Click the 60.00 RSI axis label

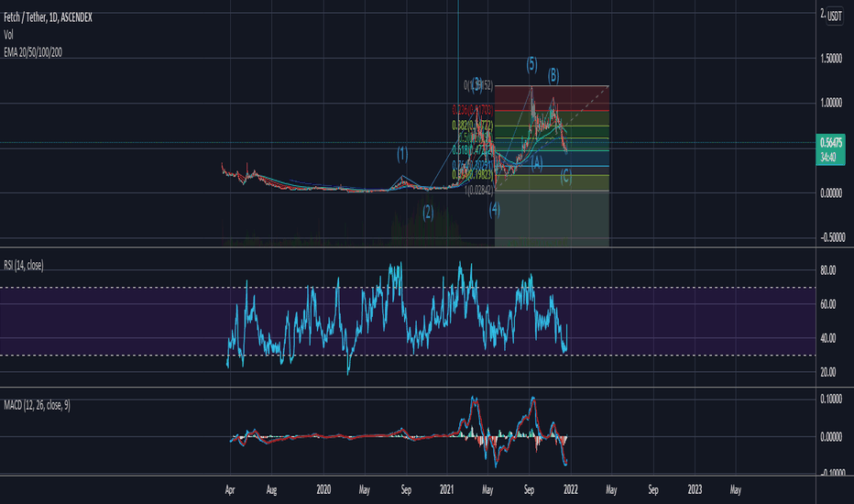(827, 304)
